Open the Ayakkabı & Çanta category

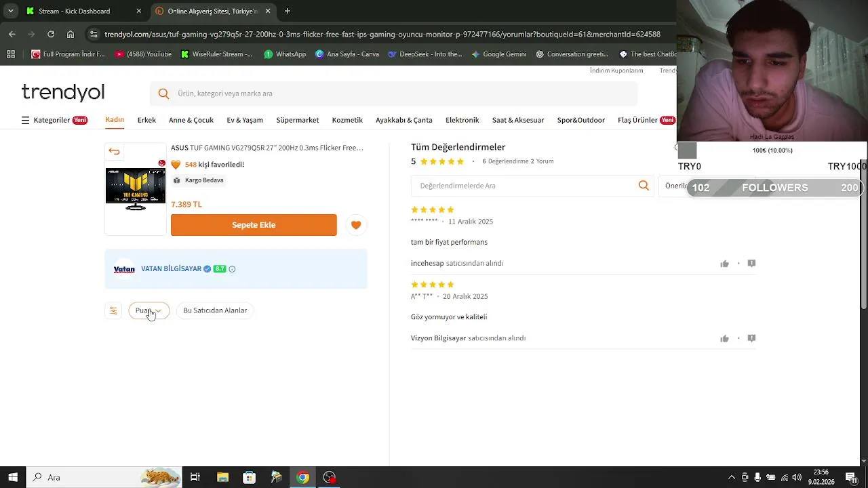tap(404, 120)
